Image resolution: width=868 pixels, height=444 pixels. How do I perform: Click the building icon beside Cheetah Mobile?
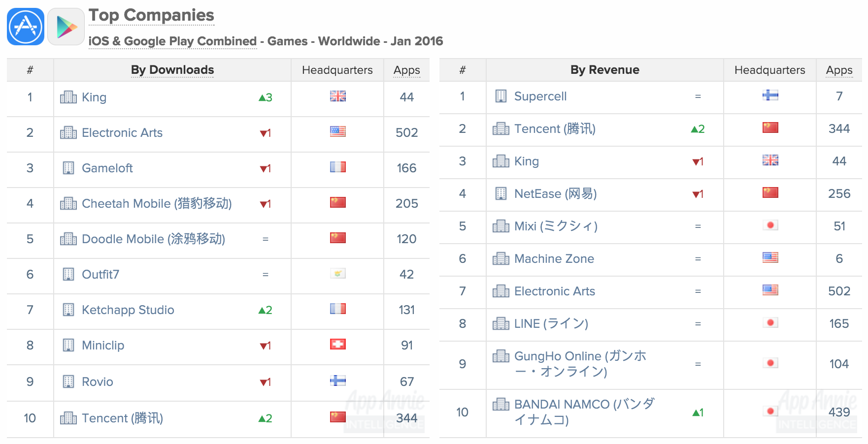tap(68, 203)
